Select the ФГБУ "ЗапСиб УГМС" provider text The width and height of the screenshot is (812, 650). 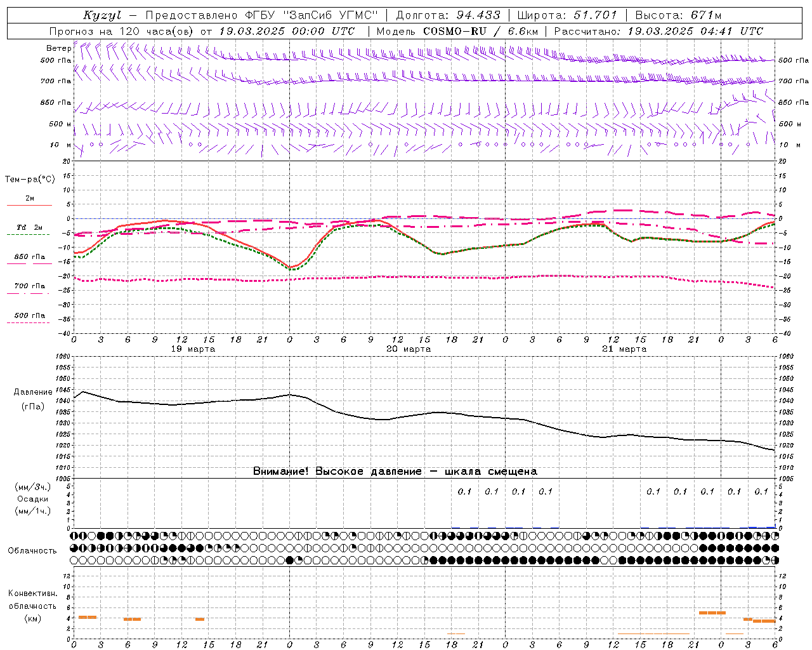311,15
